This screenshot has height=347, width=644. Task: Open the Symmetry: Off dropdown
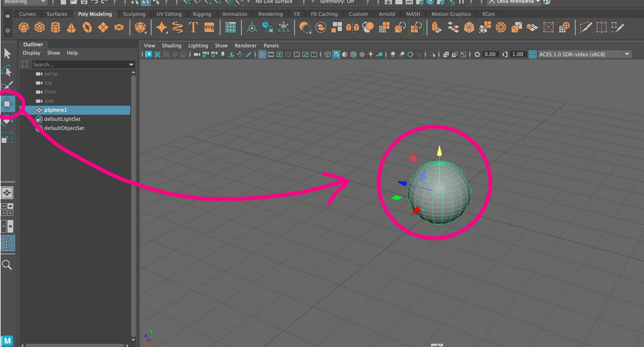click(337, 2)
